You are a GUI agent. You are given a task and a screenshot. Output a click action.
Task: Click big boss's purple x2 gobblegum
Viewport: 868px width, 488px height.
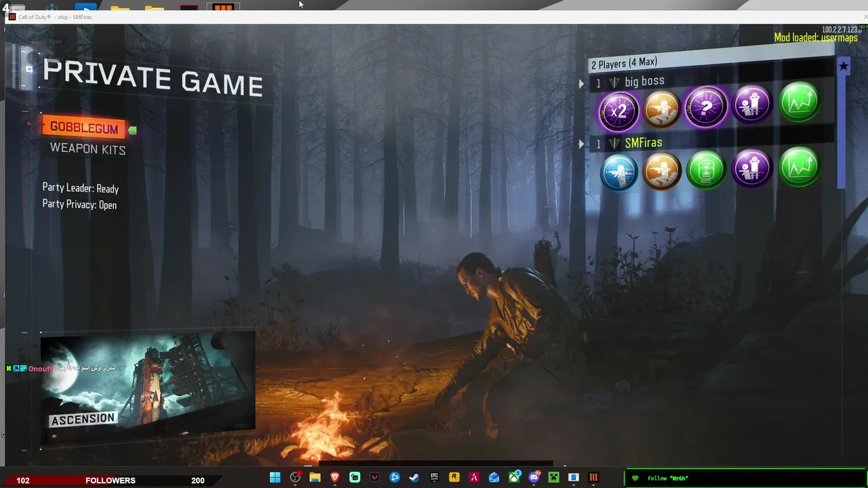click(x=618, y=110)
